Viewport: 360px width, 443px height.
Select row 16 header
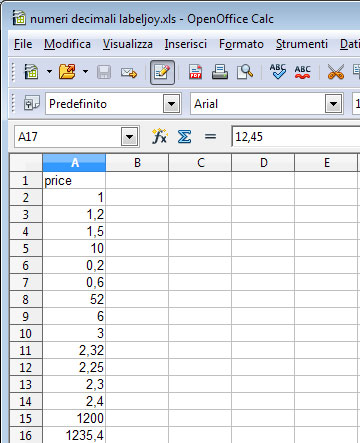pyautogui.click(x=26, y=435)
